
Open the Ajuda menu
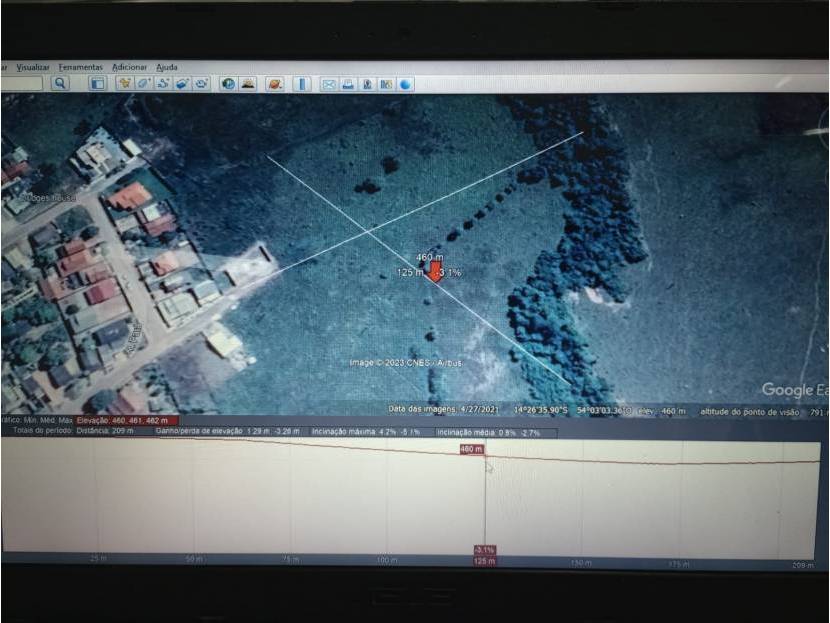click(x=167, y=67)
